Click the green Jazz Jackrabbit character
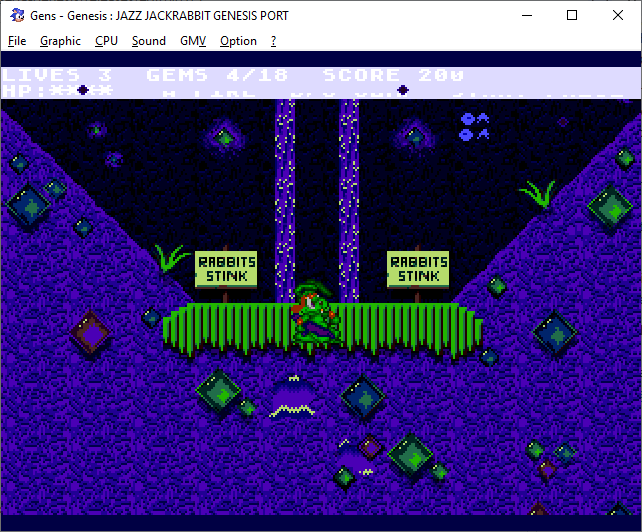 (316, 312)
